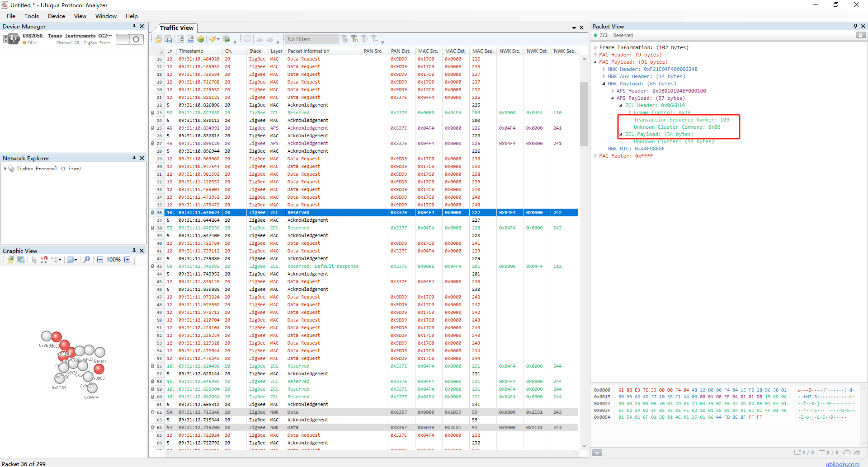This screenshot has height=467, width=868.
Task: Click the zoom-to-fit magnifier icon
Action: coord(87,260)
